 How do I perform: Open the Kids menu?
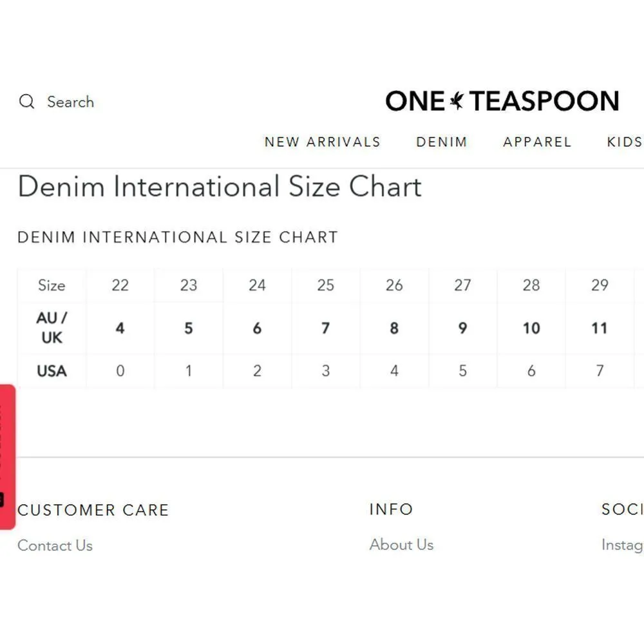click(624, 142)
